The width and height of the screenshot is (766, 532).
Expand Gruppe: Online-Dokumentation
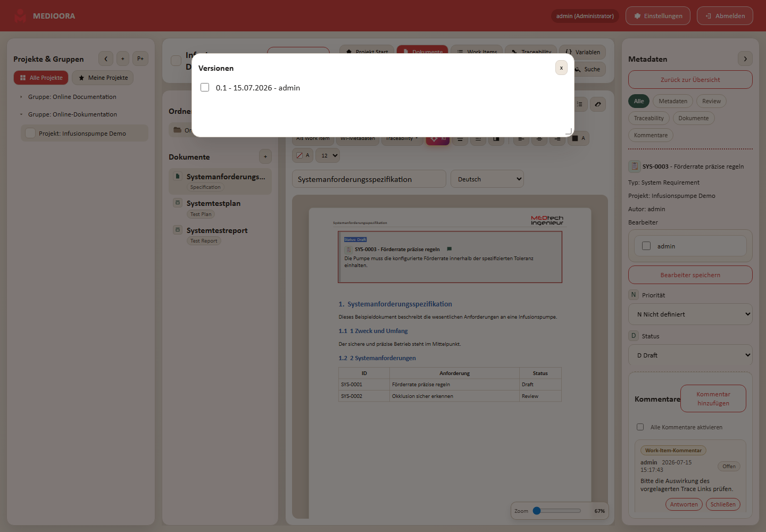[x=72, y=114]
